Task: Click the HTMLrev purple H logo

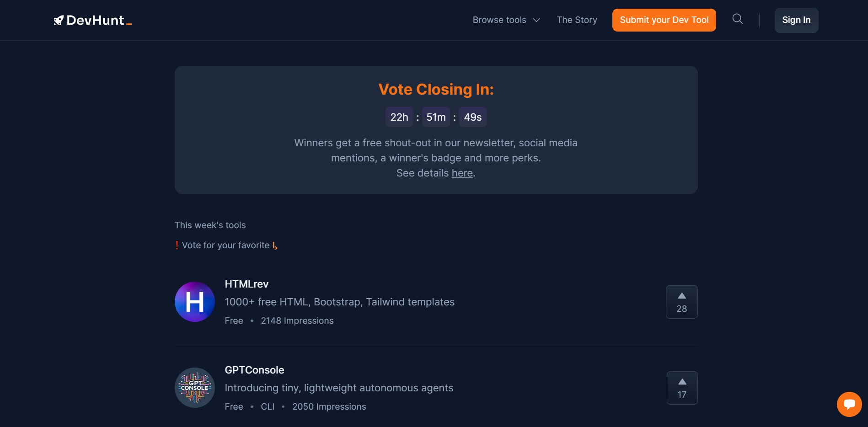Action: (x=195, y=302)
